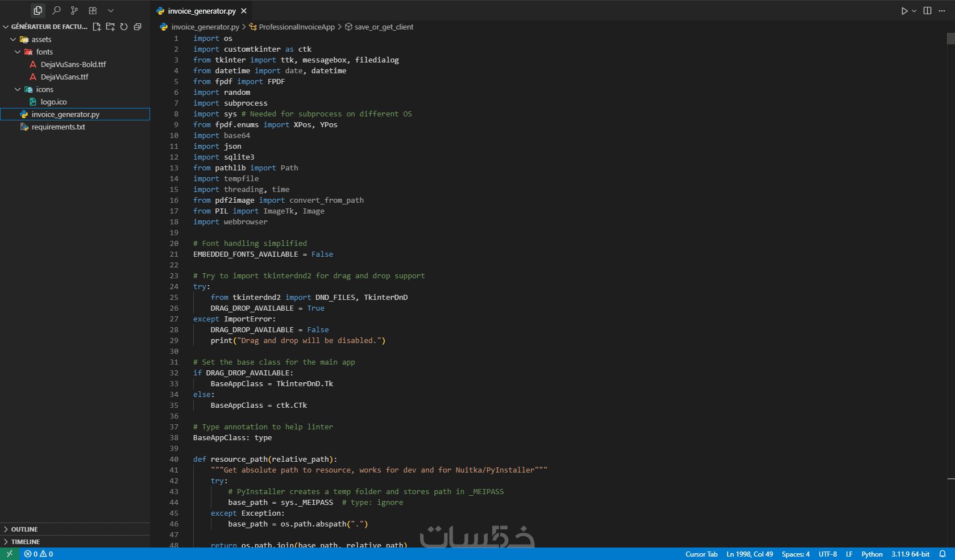Select Python interpreter 3.11.9 64-bit
This screenshot has height=560, width=955.
point(911,554)
